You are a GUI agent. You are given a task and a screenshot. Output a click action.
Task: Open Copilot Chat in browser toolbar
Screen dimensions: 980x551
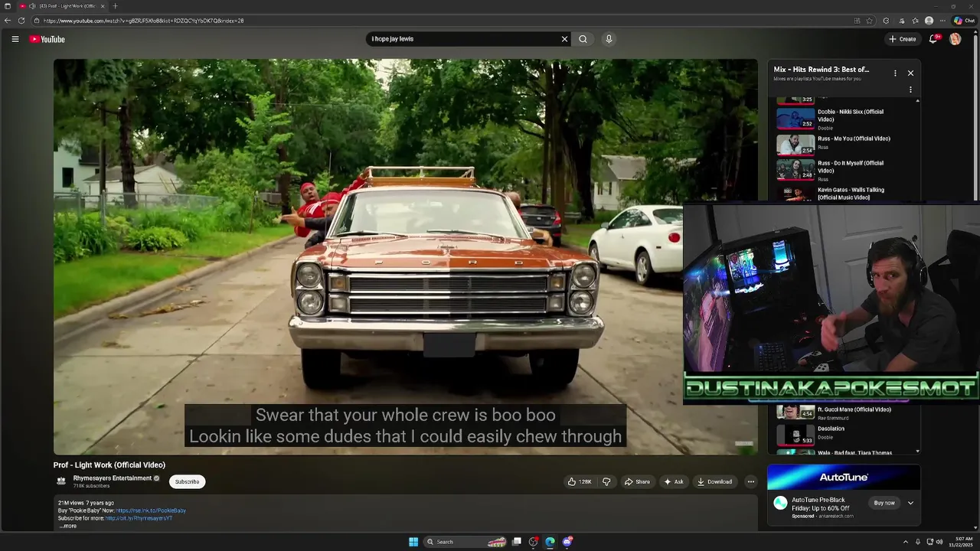[x=964, y=21]
